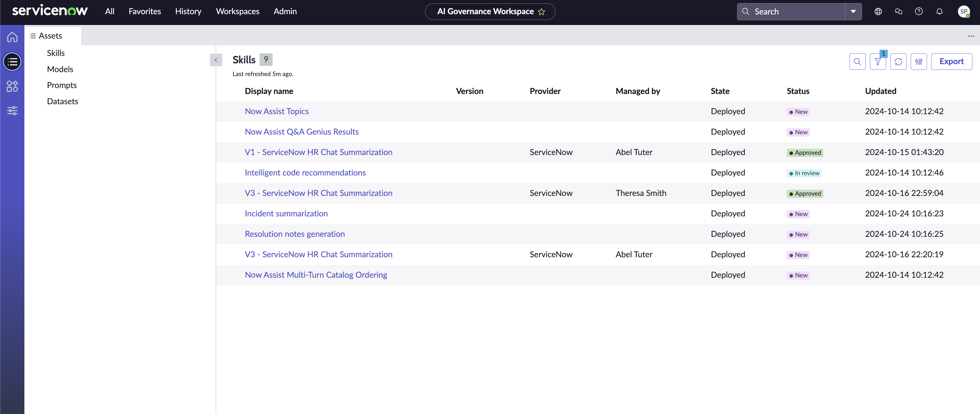This screenshot has height=414, width=980.
Task: Click Theresa Smith in Managed by column
Action: pos(641,193)
